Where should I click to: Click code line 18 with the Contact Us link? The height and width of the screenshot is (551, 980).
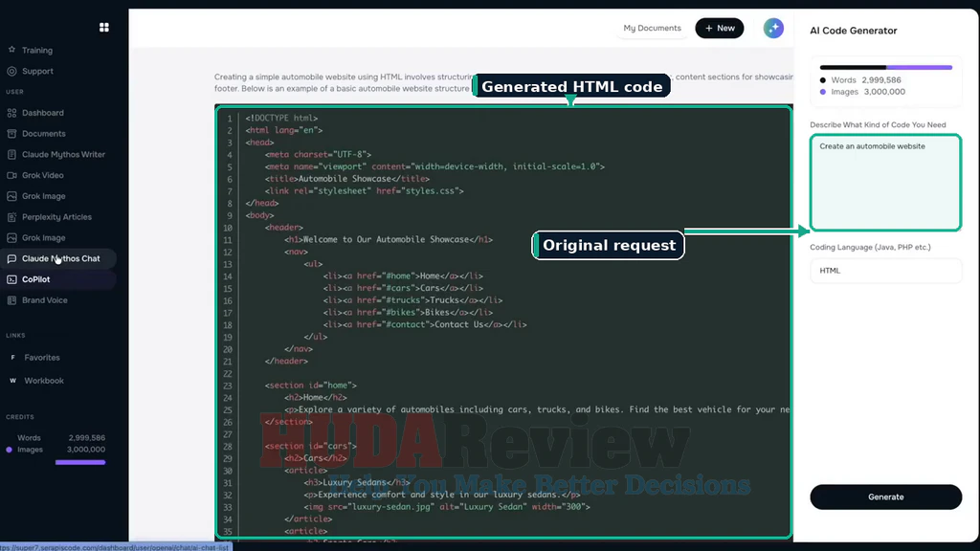(x=425, y=325)
